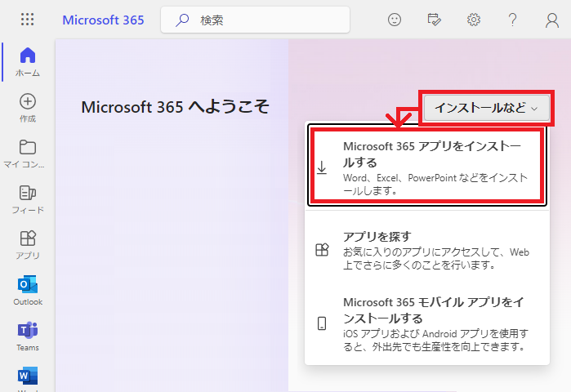Viewport: 571px width, 392px height.
Task: Open フィード in the sidebar
Action: click(28, 200)
